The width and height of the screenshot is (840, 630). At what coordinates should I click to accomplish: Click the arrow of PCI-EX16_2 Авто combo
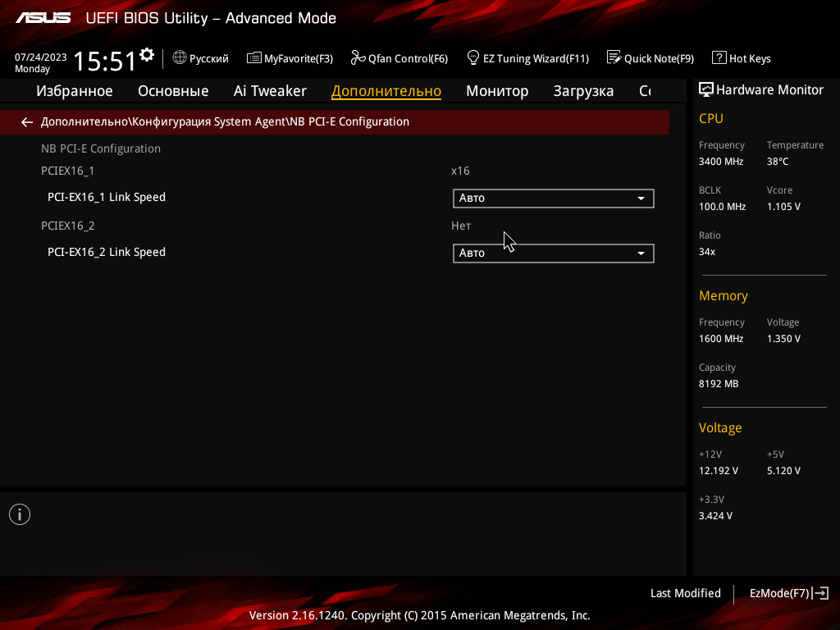click(x=641, y=253)
